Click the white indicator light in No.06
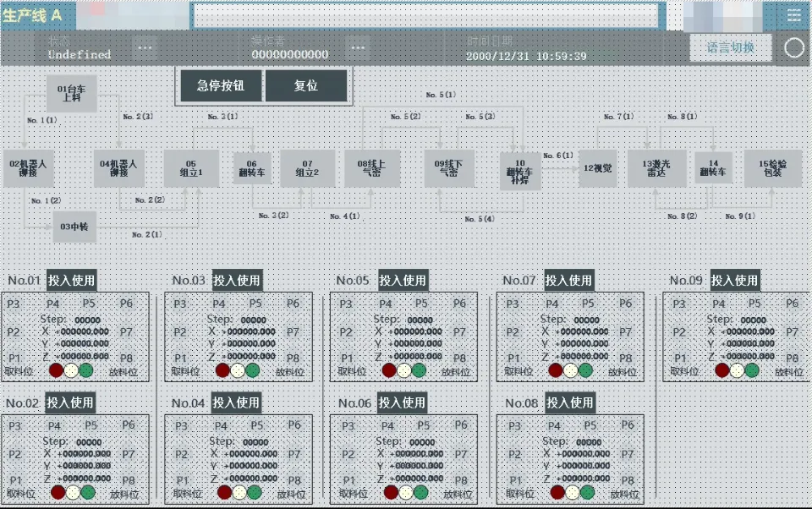812x509 pixels. point(406,492)
